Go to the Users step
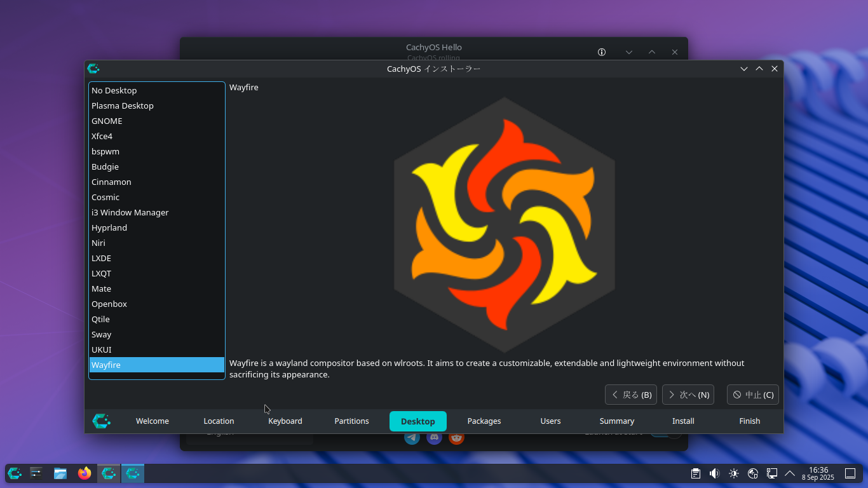Viewport: 868px width, 488px height. (x=550, y=421)
